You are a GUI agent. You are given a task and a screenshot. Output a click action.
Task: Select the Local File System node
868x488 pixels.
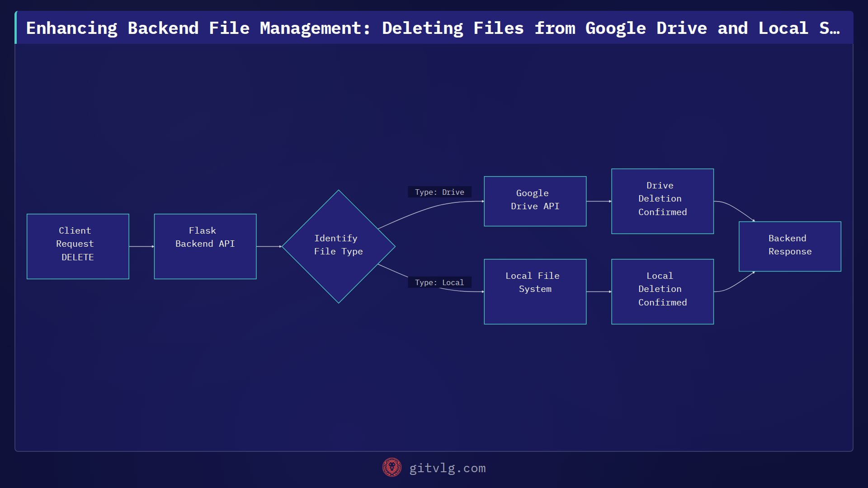[535, 291]
